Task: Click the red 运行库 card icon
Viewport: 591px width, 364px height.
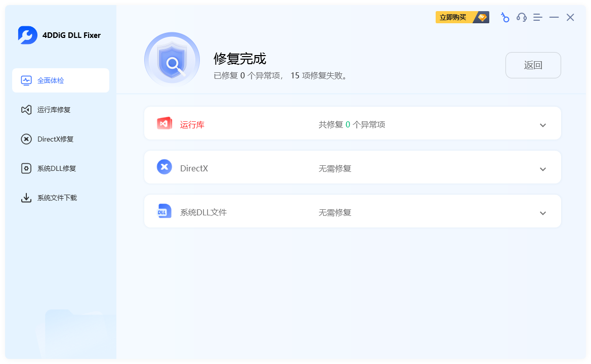Action: pyautogui.click(x=164, y=123)
